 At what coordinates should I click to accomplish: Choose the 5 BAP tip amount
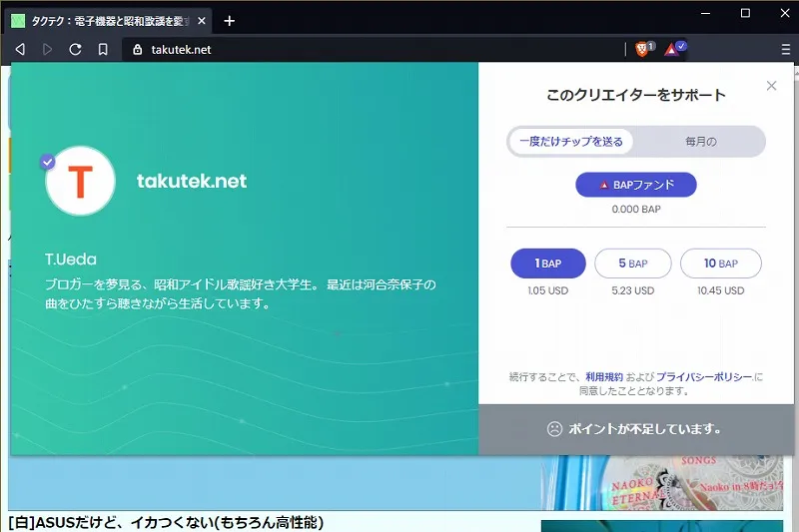[x=633, y=264]
